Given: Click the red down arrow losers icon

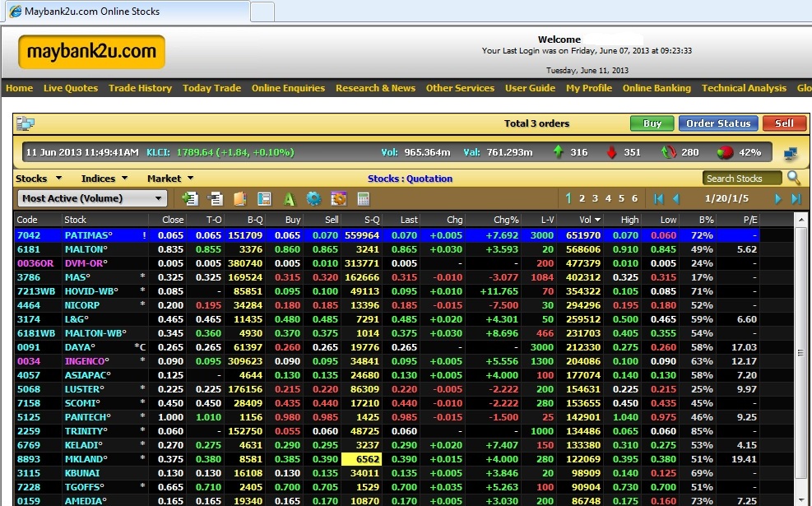Looking at the screenshot, I should (611, 152).
